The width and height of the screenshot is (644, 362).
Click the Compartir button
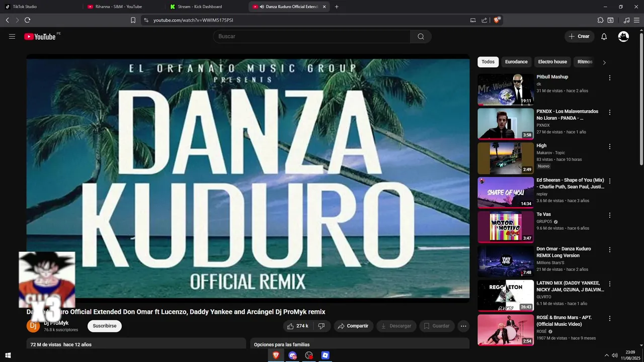(x=353, y=326)
